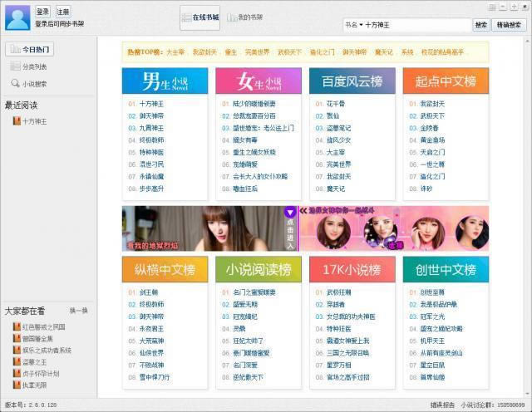
Task: Click the first circular portrait in the pink banner
Action: click(x=333, y=231)
